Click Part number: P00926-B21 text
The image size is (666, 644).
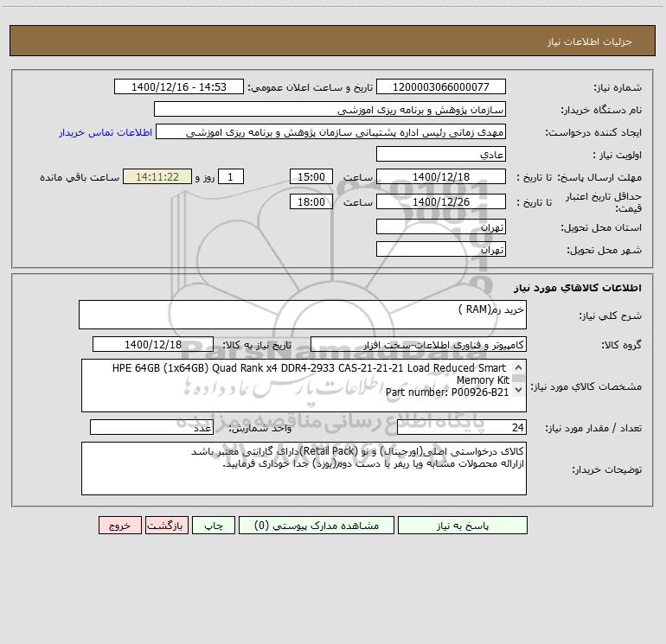[x=447, y=392]
